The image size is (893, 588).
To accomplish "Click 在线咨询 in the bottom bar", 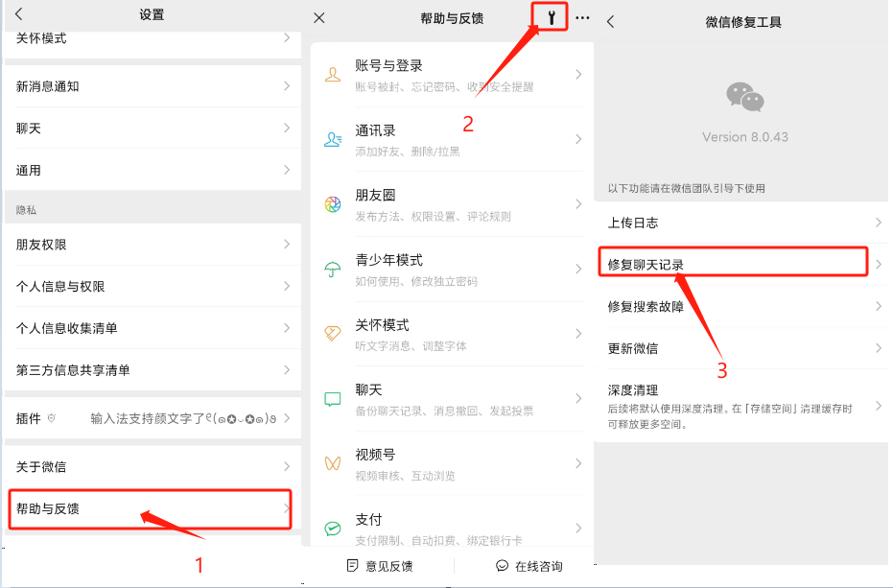I will (533, 566).
